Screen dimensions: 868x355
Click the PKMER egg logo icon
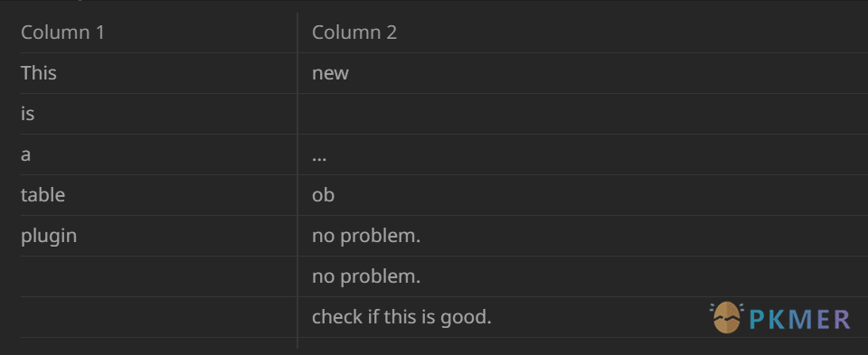coord(726,318)
